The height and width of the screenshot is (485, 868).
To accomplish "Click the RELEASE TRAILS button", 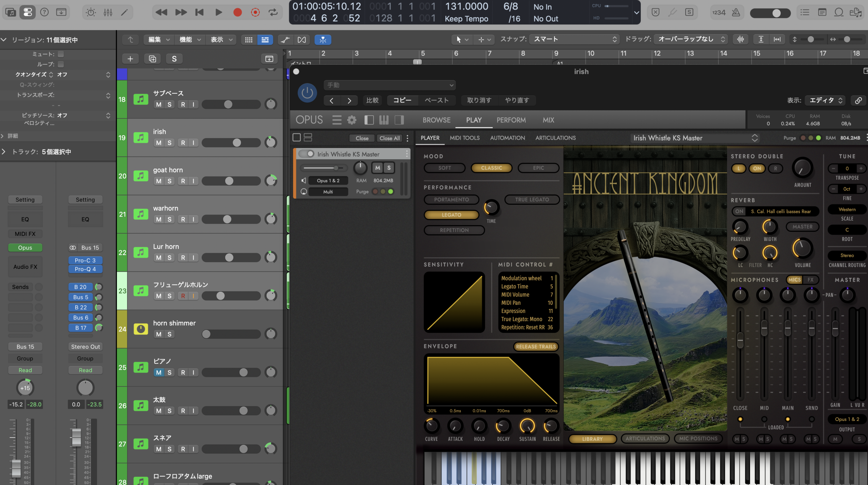I will [536, 347].
